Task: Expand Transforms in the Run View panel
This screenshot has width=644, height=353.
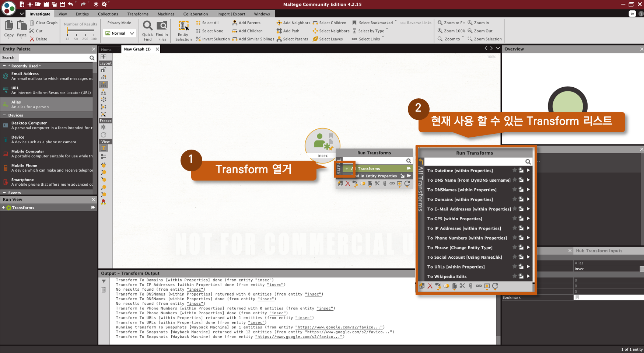Action: click(3, 207)
